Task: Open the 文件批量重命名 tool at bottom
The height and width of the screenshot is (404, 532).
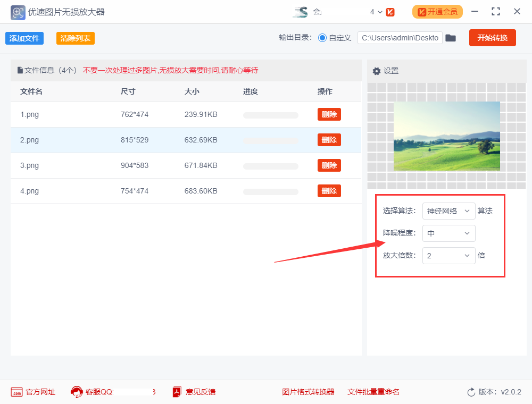Action: coord(373,392)
